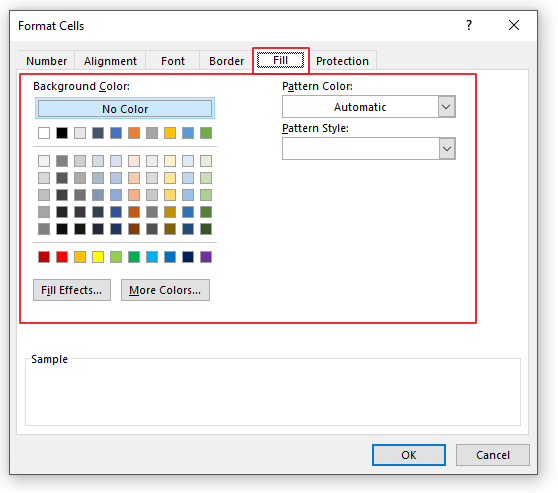
Task: Click the More Colors button
Action: (165, 290)
